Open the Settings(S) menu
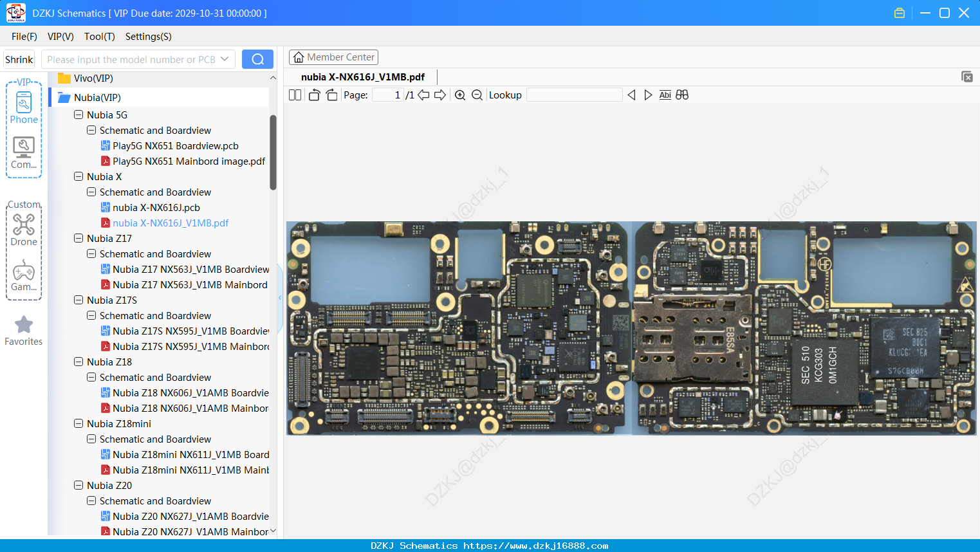This screenshot has height=552, width=980. tap(149, 36)
